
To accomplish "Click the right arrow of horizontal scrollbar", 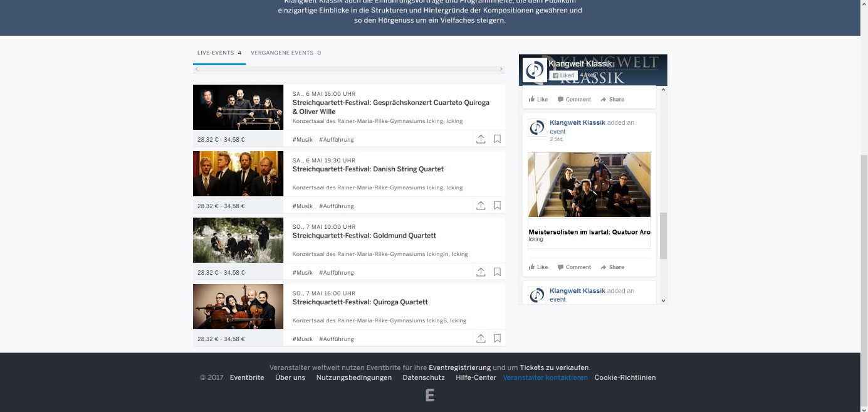I will (x=501, y=69).
